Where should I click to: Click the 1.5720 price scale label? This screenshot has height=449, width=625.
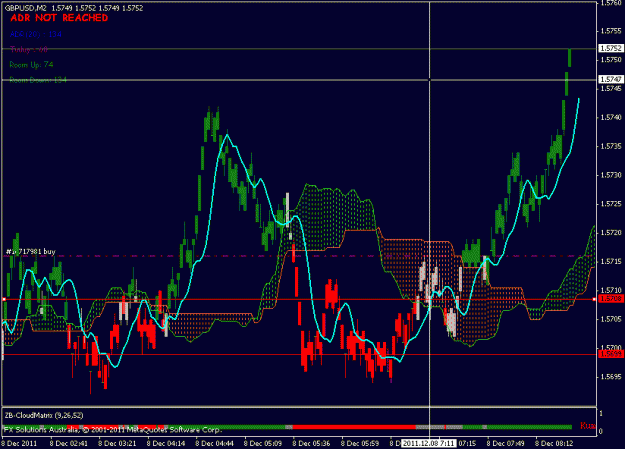coord(611,232)
